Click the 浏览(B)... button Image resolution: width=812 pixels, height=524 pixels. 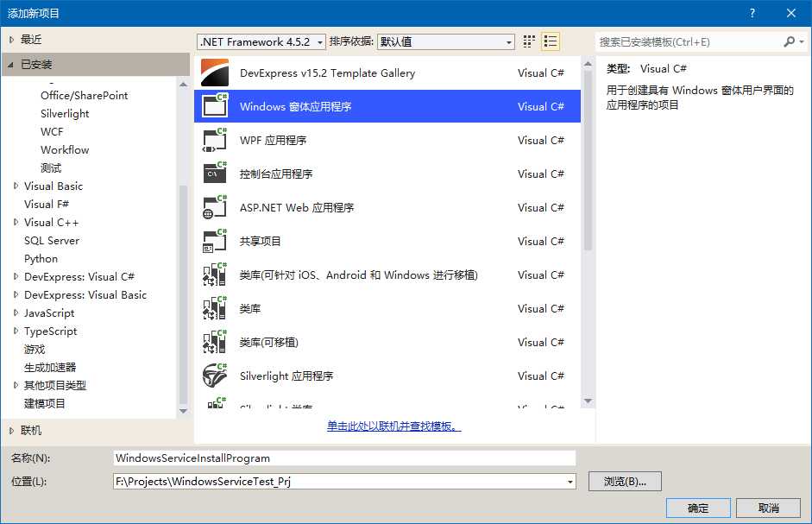(625, 482)
